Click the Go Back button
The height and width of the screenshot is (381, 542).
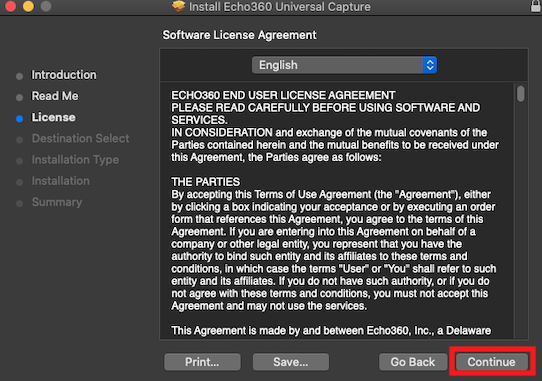click(413, 362)
